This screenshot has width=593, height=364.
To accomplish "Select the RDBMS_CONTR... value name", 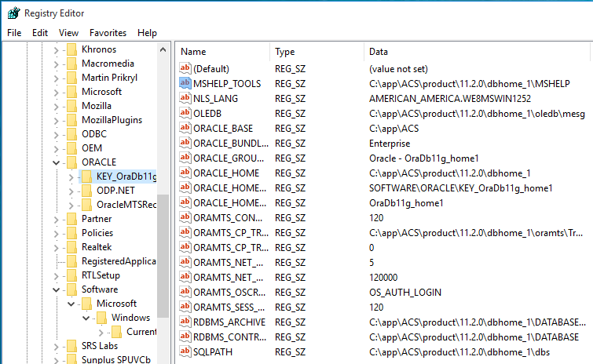I will point(229,337).
